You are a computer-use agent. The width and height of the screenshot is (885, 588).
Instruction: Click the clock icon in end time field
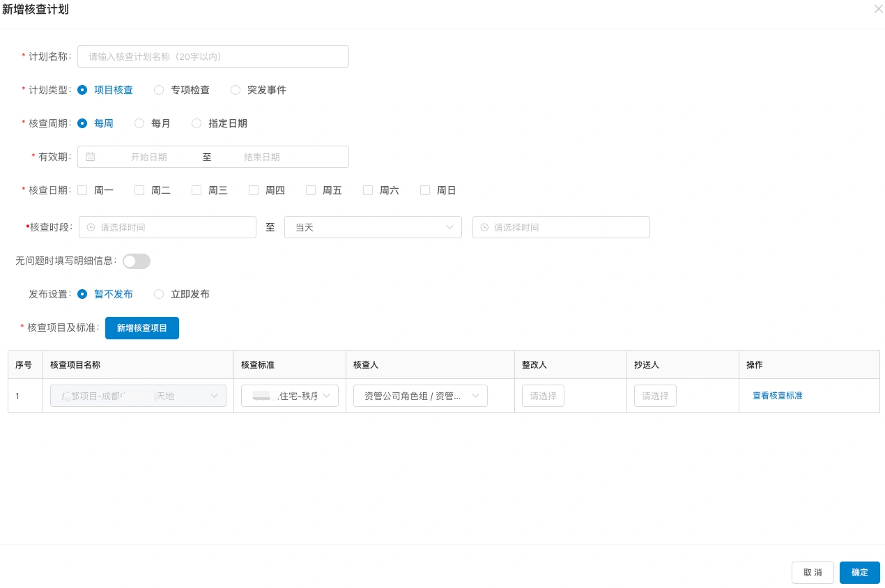[x=484, y=227]
